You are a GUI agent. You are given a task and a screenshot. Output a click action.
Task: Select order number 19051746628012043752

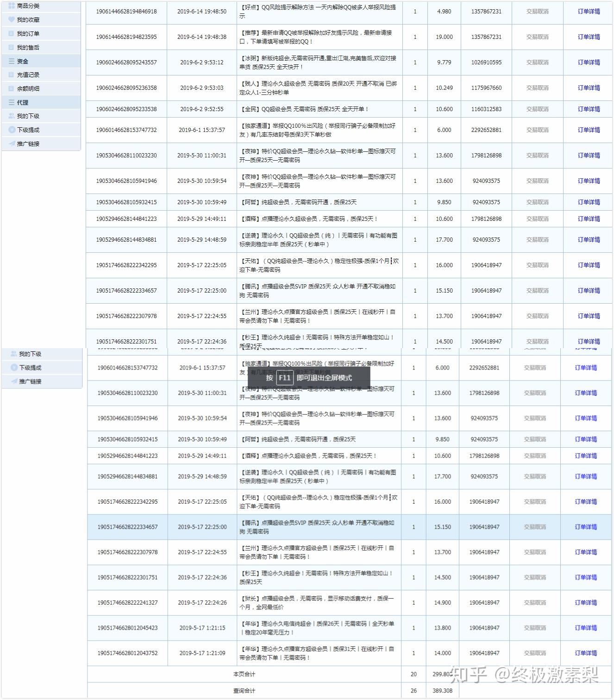[x=127, y=653]
